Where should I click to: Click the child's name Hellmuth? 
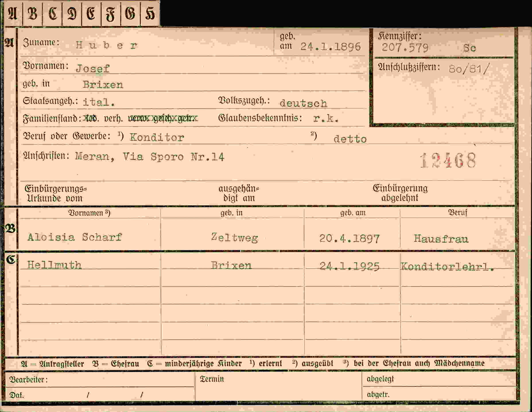point(54,265)
